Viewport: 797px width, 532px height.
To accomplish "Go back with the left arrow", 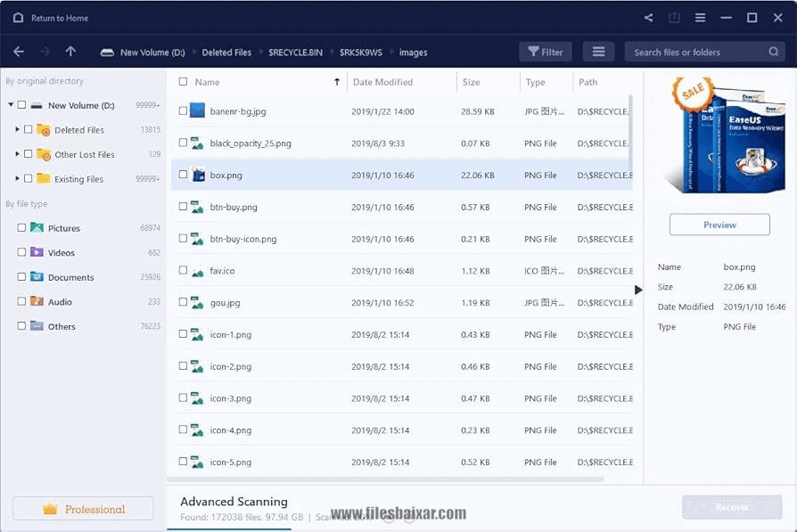I will click(x=19, y=52).
